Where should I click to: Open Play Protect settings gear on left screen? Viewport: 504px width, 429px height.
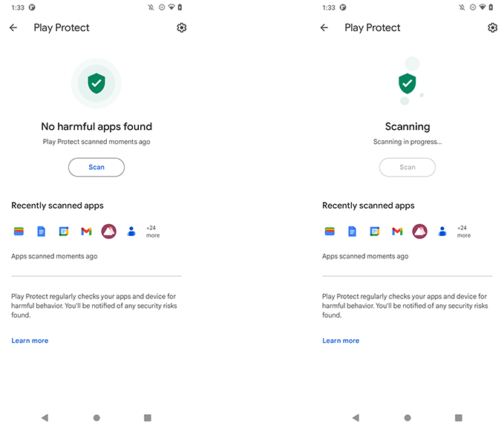click(x=182, y=27)
